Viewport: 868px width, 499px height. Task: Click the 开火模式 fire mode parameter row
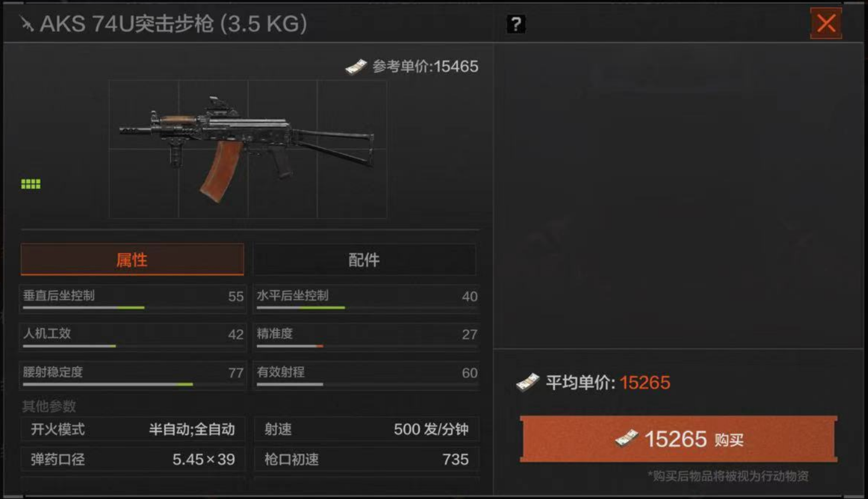(133, 429)
